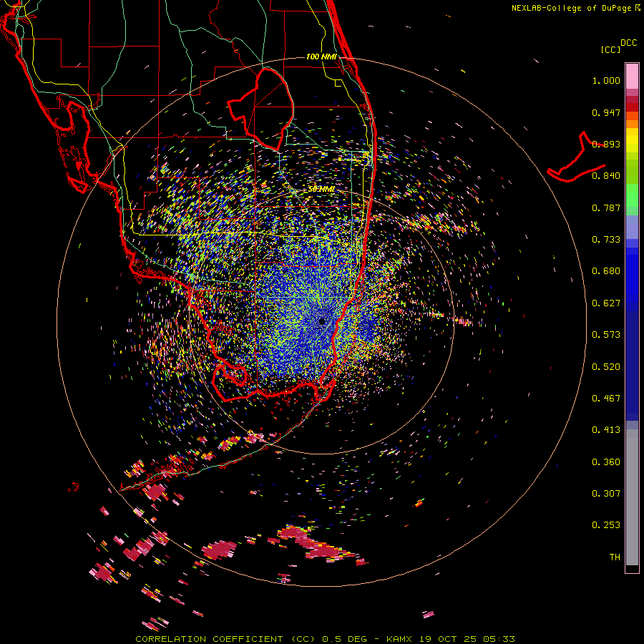Select the 0.573 scale value
This screenshot has width=644, height=644.
[606, 335]
